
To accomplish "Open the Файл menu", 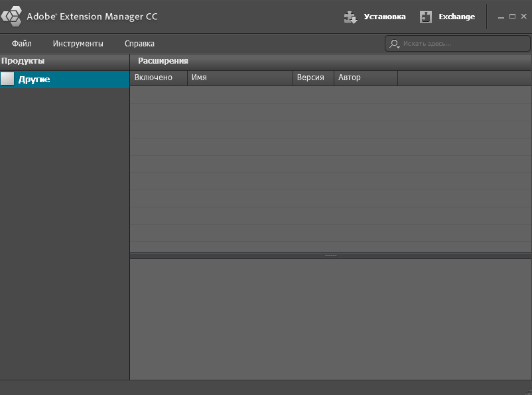I will (22, 43).
